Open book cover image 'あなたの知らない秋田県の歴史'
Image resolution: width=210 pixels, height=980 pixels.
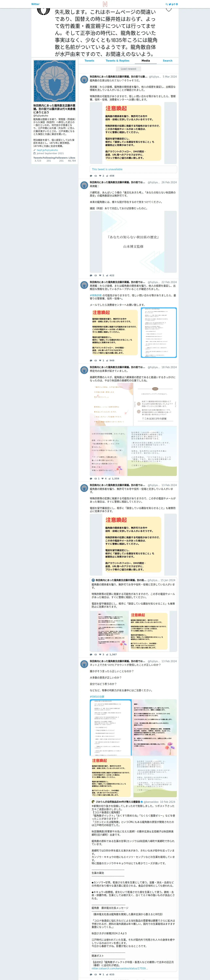point(133,242)
